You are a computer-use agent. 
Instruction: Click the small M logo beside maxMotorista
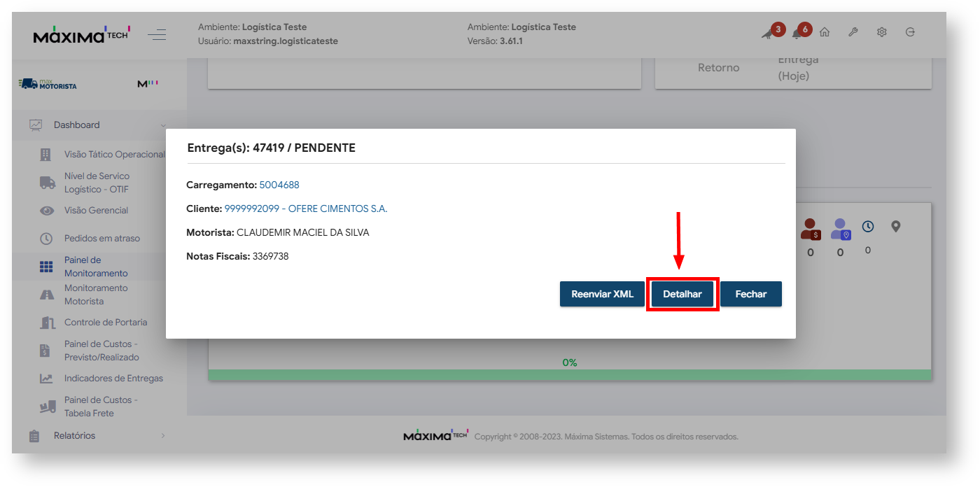[148, 84]
